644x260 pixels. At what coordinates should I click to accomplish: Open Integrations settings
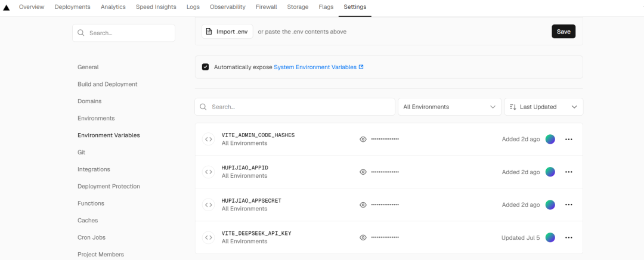94,169
